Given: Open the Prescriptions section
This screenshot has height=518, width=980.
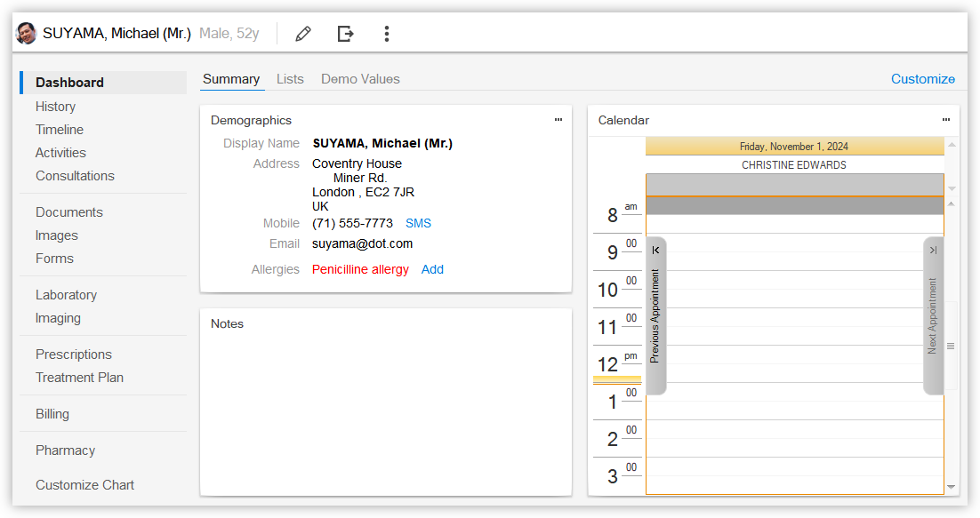Looking at the screenshot, I should 74,354.
